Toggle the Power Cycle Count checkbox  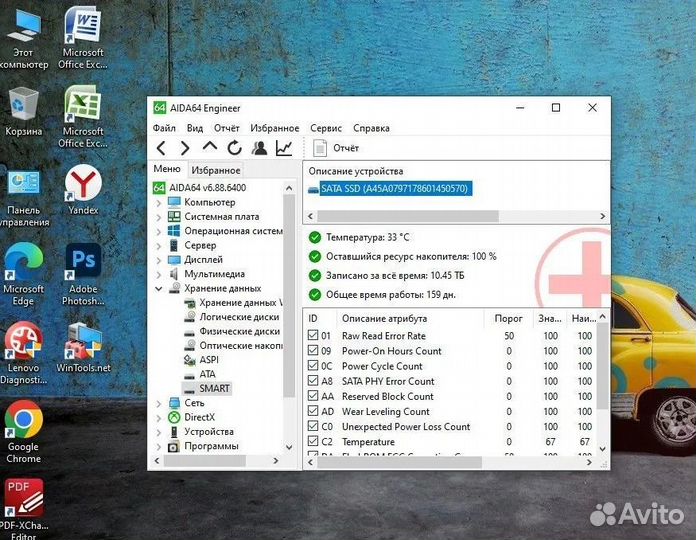[313, 366]
